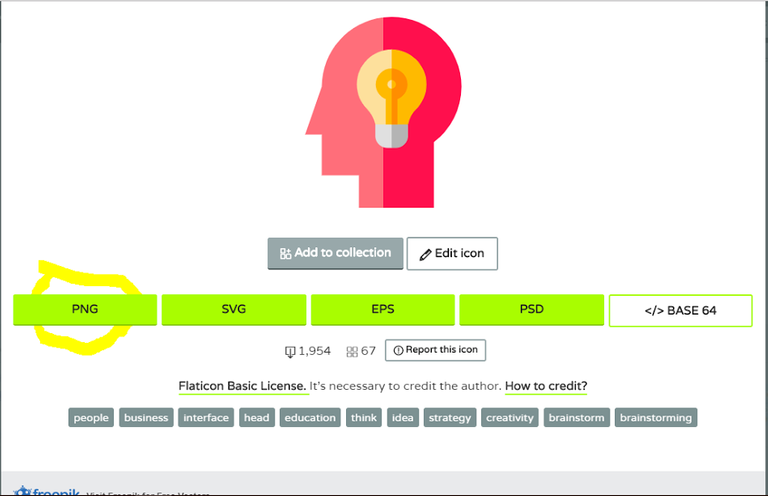This screenshot has height=496, width=768.
Task: Click the collections count icon beside 67
Action: click(x=352, y=352)
